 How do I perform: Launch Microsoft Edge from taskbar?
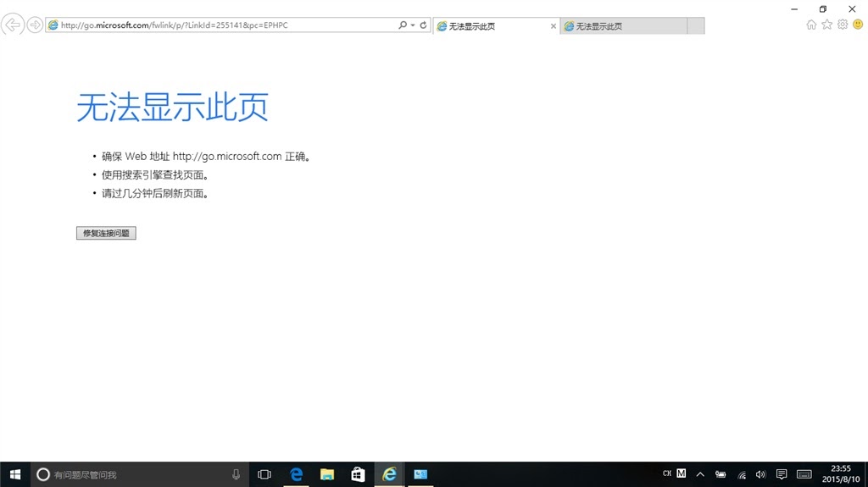click(296, 474)
